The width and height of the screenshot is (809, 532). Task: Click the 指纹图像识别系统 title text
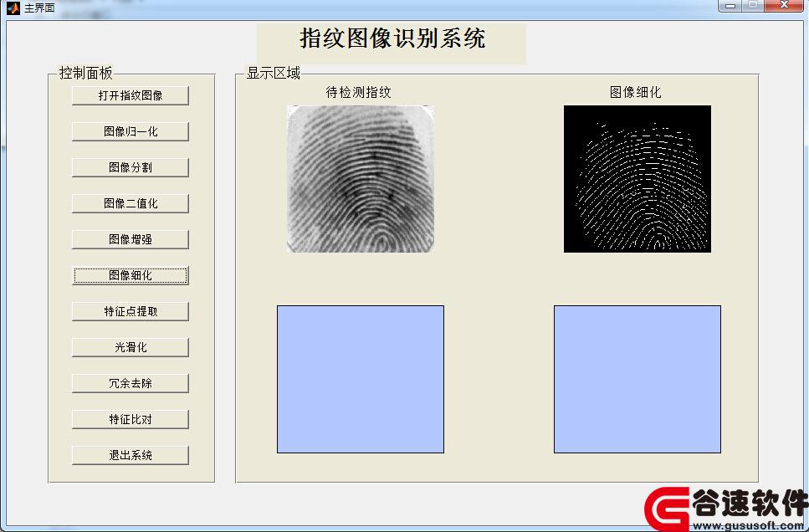click(x=392, y=38)
